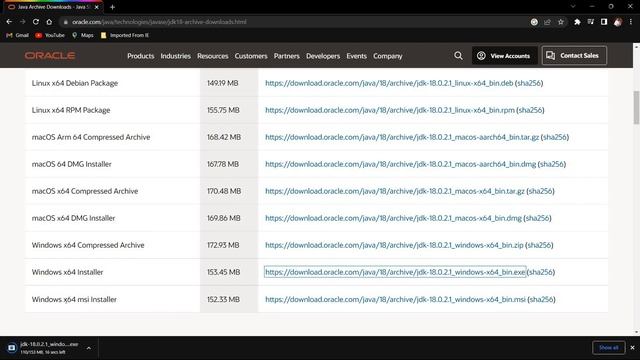The width and height of the screenshot is (640, 360).
Task: Open the extensions puzzle icon
Action: (577, 22)
